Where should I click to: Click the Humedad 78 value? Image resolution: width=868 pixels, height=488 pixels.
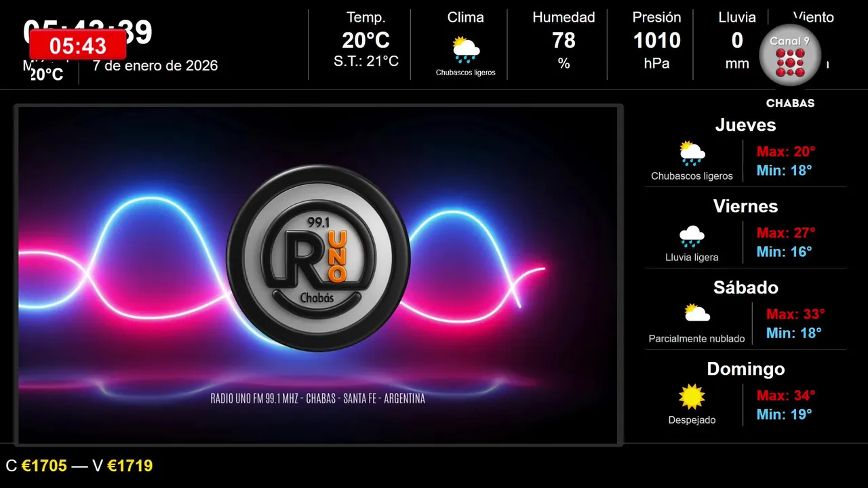(564, 41)
